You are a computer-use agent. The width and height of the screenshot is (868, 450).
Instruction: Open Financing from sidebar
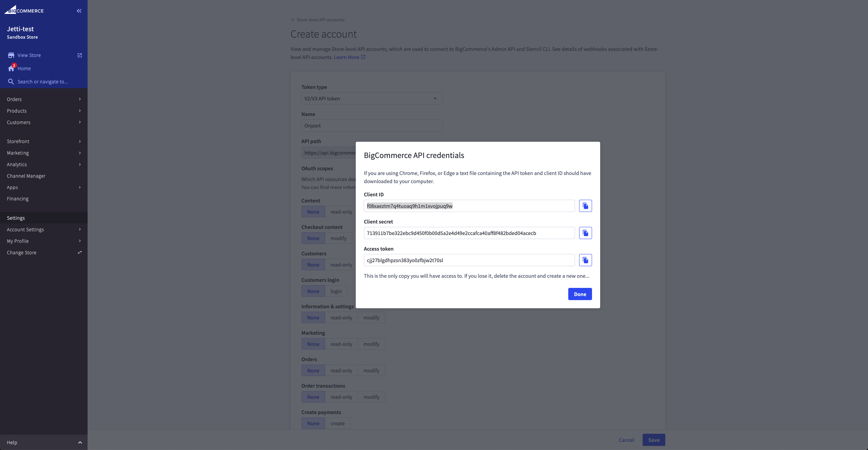coord(18,198)
